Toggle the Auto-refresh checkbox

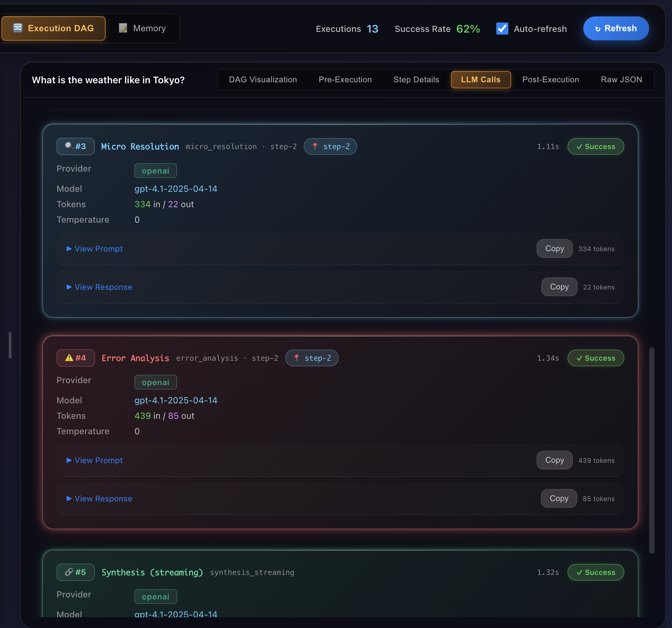tap(502, 28)
